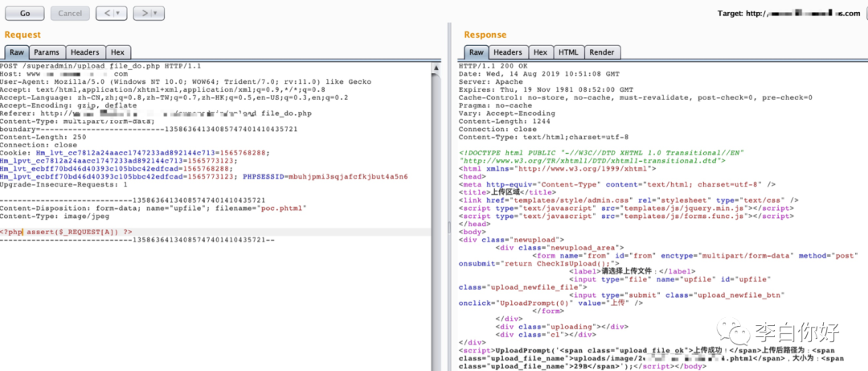Switch to the Response Hex tab
Screen dimensions: 868x371
tap(540, 52)
